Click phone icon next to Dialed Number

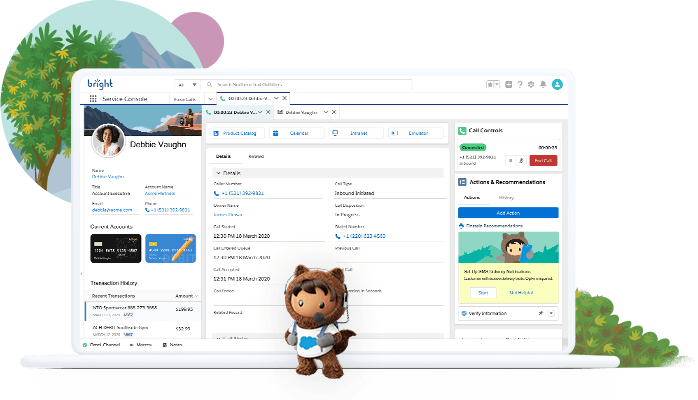point(338,236)
